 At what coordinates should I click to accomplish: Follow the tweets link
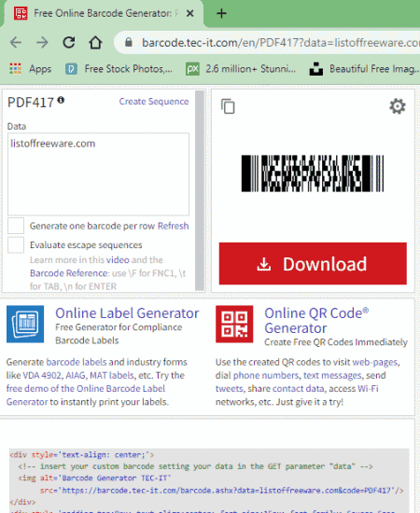click(x=230, y=389)
